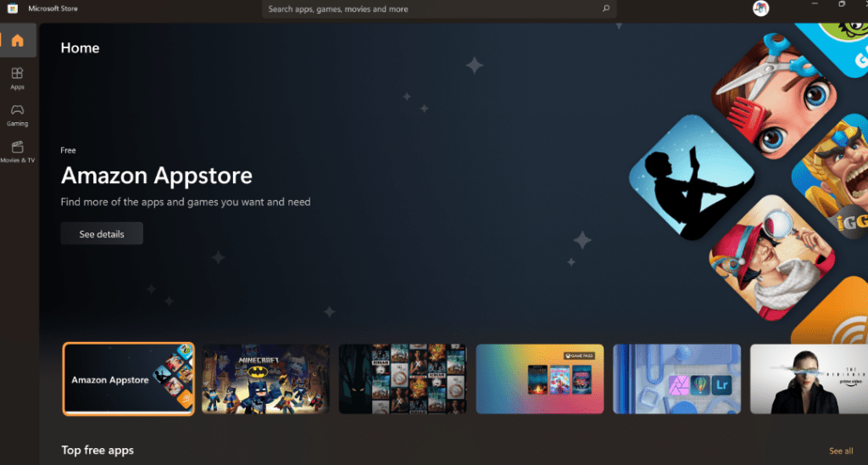Open the user profile avatar
Screen dimensions: 868x465
760,8
